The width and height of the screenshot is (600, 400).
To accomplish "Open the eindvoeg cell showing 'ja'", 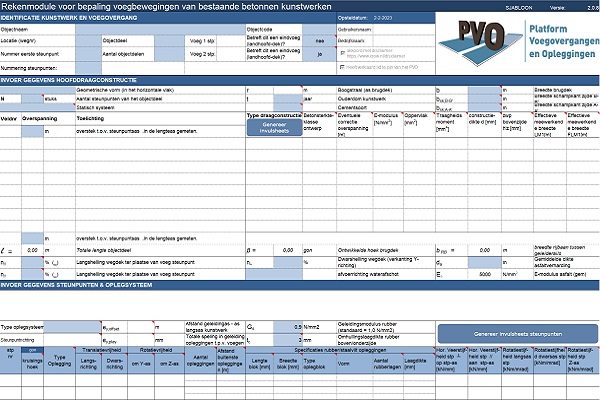I will click(x=319, y=54).
